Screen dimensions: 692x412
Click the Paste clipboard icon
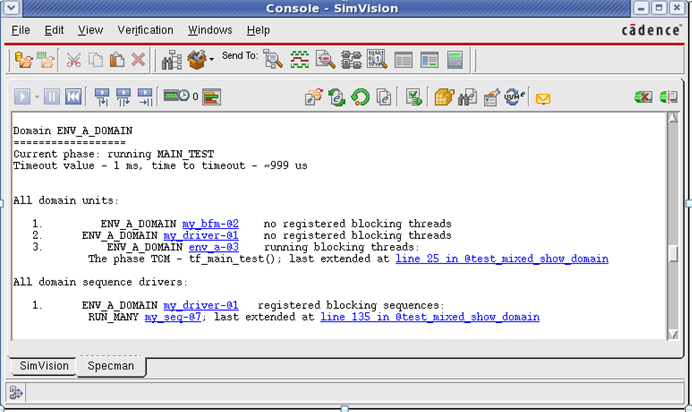pyautogui.click(x=117, y=60)
